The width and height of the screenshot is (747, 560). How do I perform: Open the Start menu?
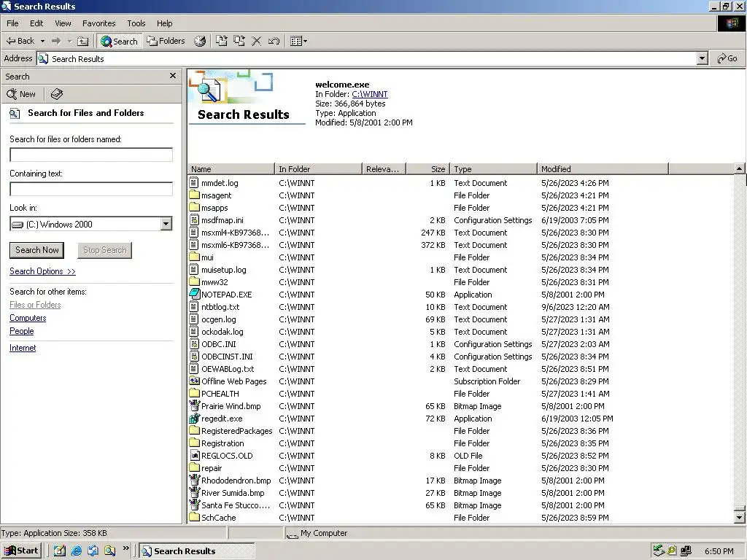(x=21, y=551)
